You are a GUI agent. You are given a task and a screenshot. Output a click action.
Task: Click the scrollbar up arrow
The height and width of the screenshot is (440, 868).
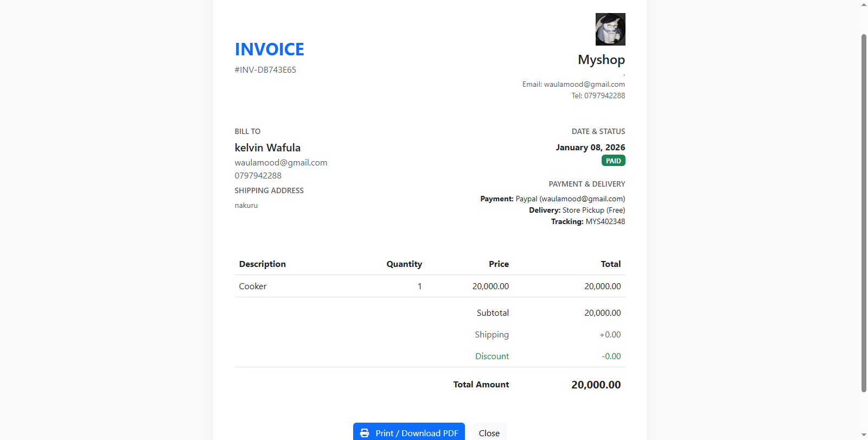[864, 4]
